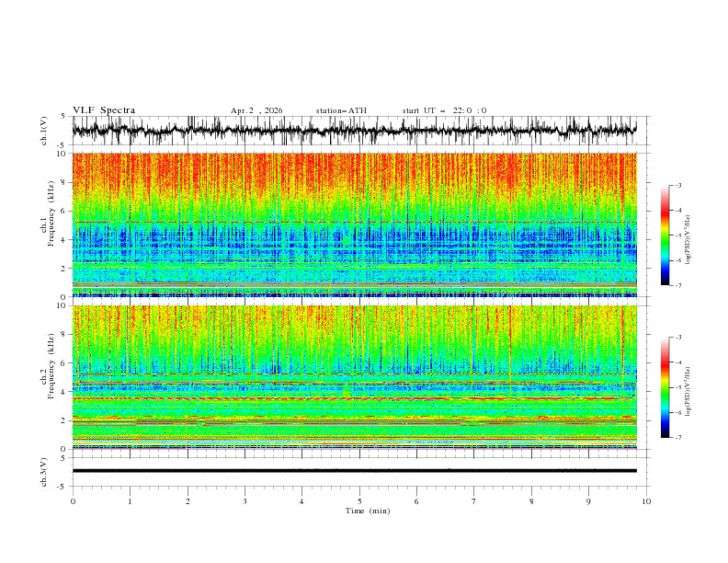Image resolution: width=728 pixels, height=563 pixels.
Task: Click the "5" volt tick of ch.1(V) axis
Action: pos(63,117)
